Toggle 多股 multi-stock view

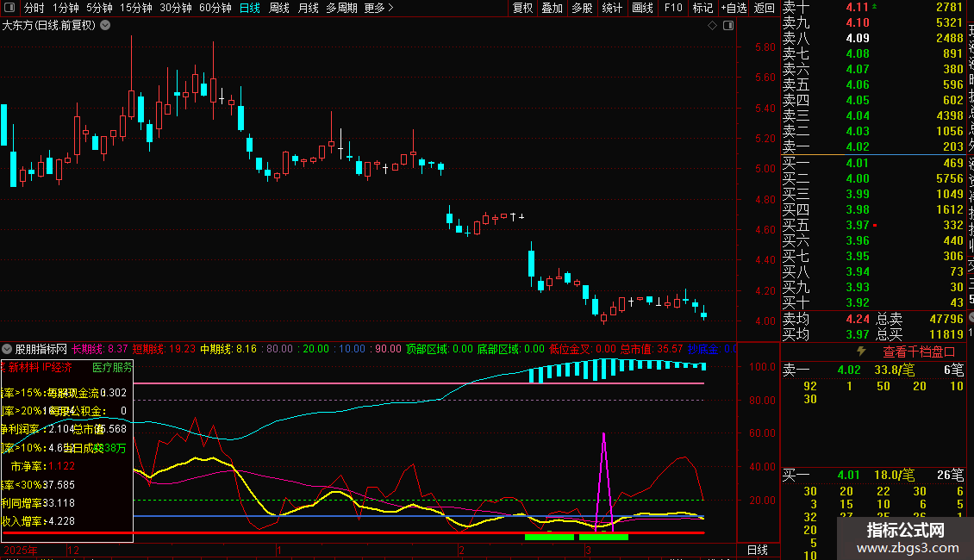tap(582, 8)
